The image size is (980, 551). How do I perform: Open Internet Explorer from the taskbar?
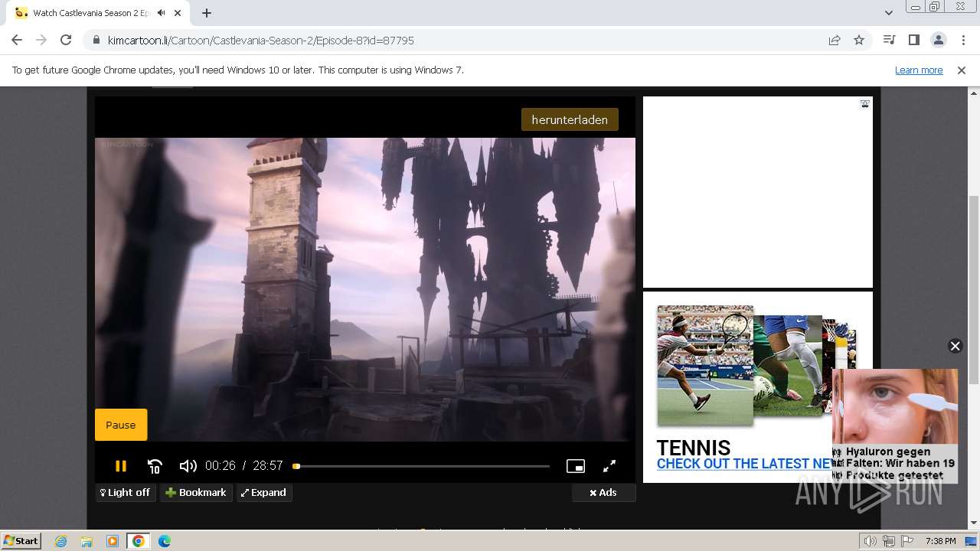(60, 541)
